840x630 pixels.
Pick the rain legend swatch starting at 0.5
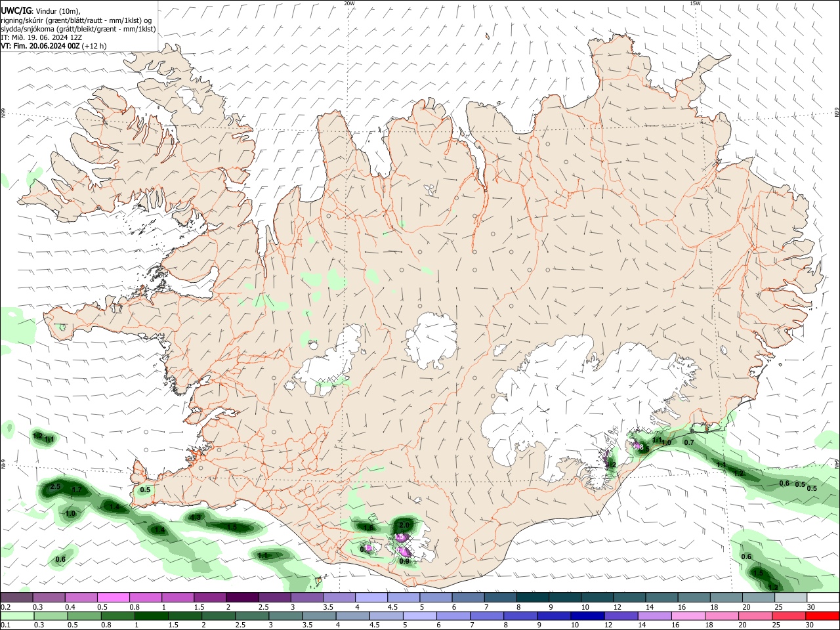pos(84,616)
